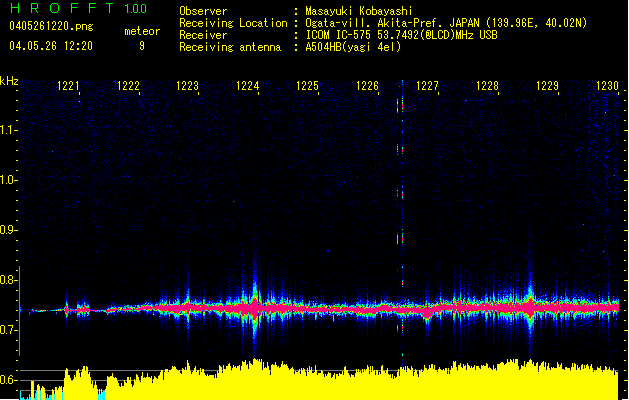This screenshot has height=400, width=629.
Task: Click the 0.7 kHz frequency label
Action: (8, 330)
